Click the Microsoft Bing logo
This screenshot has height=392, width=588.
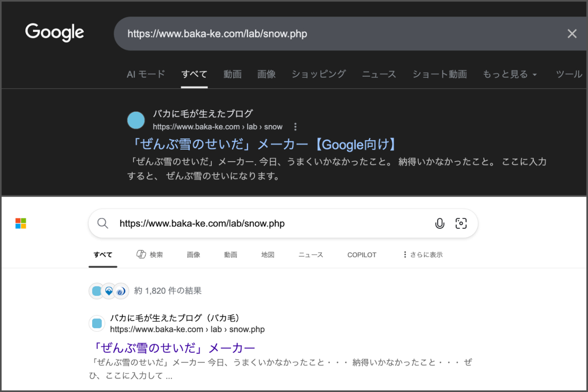coord(21,223)
